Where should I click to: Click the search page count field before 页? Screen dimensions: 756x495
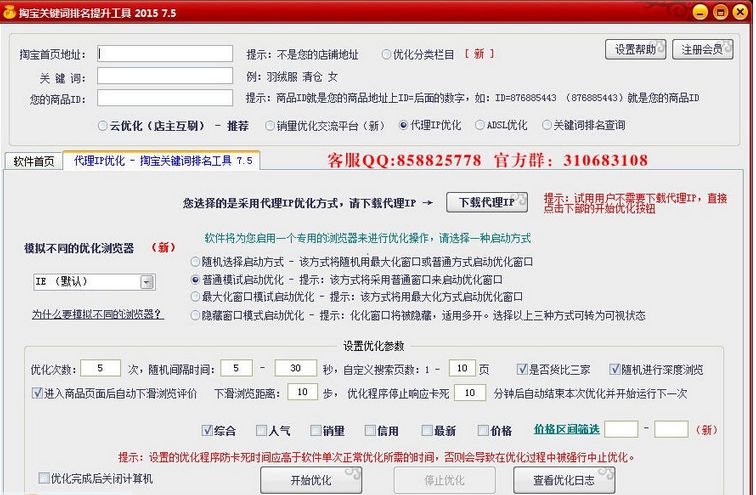click(462, 368)
